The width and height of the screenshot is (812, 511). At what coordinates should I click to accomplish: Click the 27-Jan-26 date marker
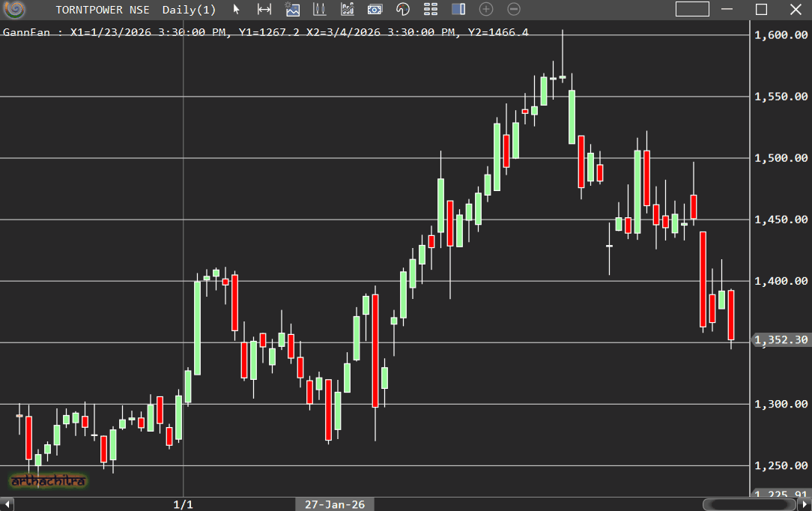(x=335, y=504)
